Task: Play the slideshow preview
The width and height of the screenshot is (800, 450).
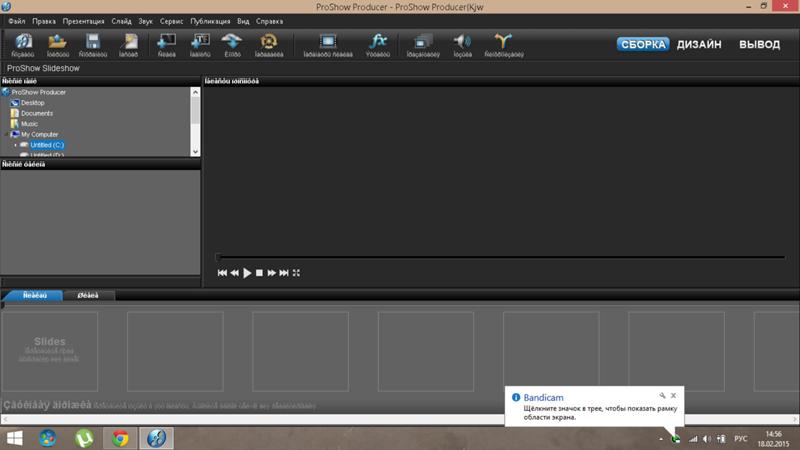Action: tap(247, 273)
